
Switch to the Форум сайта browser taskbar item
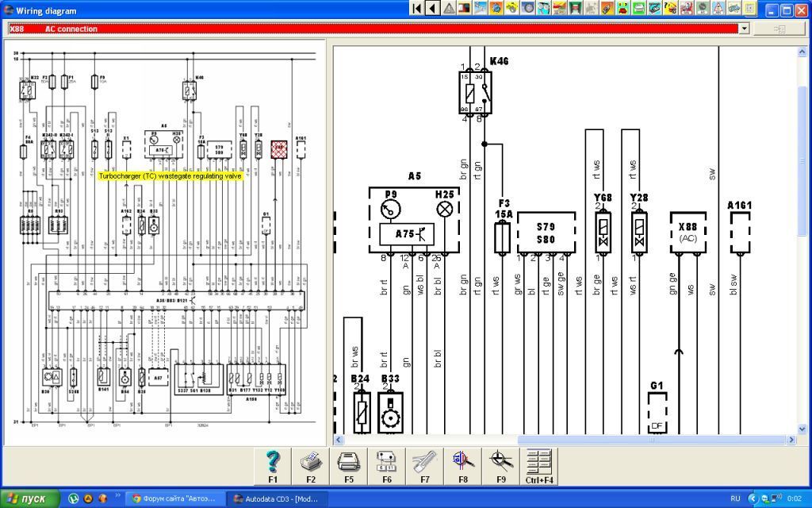(x=175, y=498)
